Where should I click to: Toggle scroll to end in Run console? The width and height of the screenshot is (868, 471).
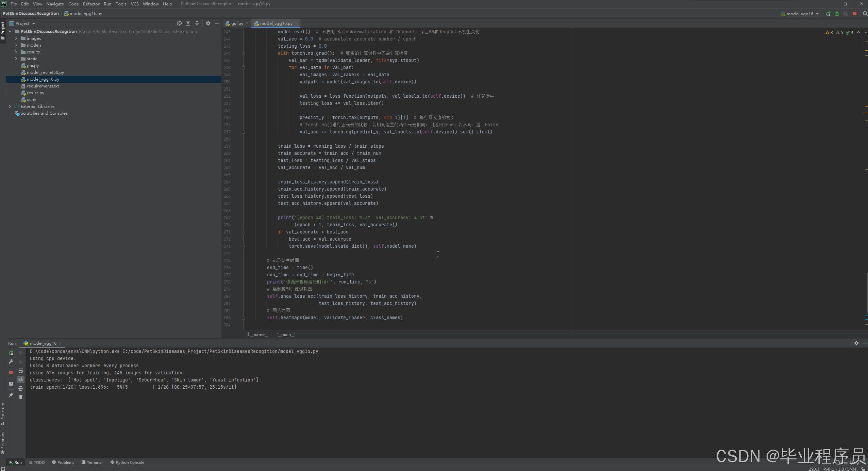(x=21, y=379)
